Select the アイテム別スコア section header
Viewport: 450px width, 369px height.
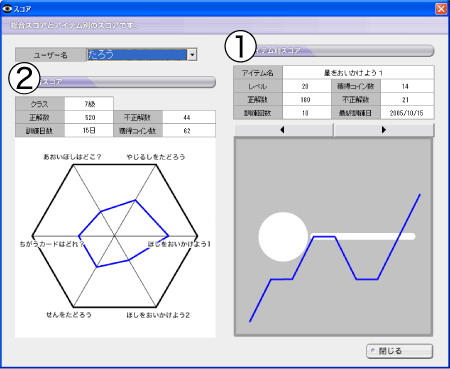pyautogui.click(x=343, y=51)
